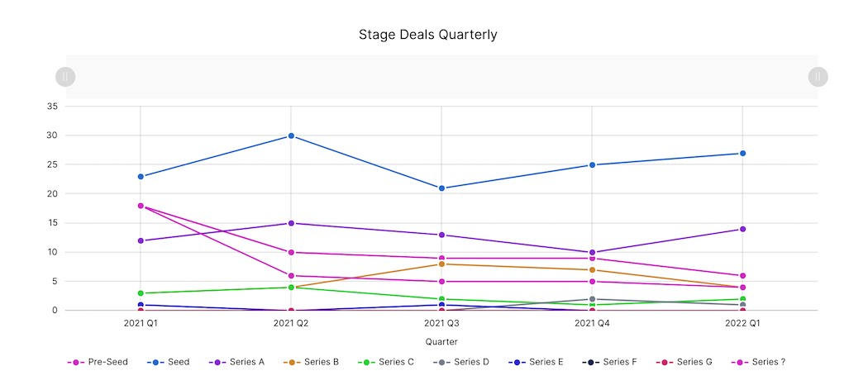
Task: Click the left range selector handle
Action: pos(65,77)
